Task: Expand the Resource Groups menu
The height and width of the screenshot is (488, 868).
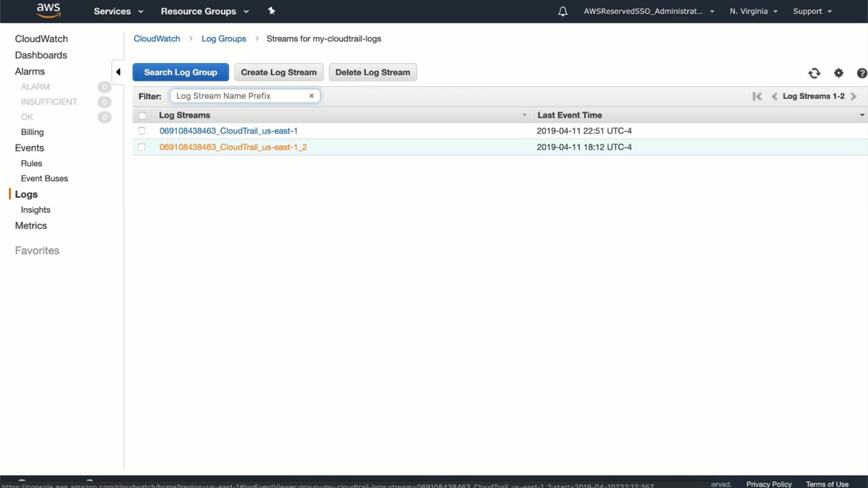Action: coord(205,12)
